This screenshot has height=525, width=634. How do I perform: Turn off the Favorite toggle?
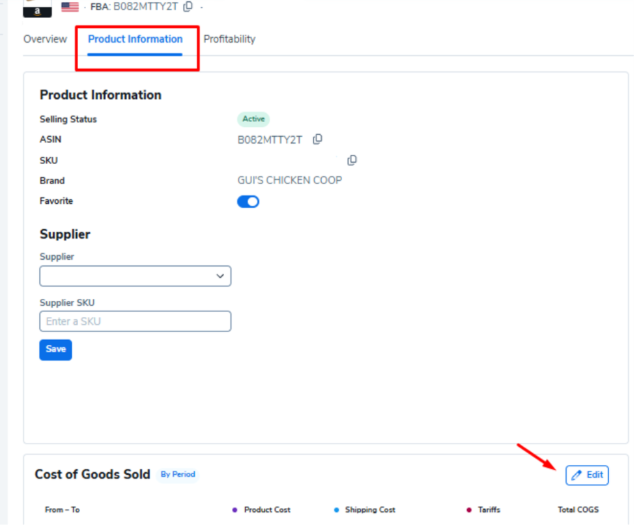248,201
